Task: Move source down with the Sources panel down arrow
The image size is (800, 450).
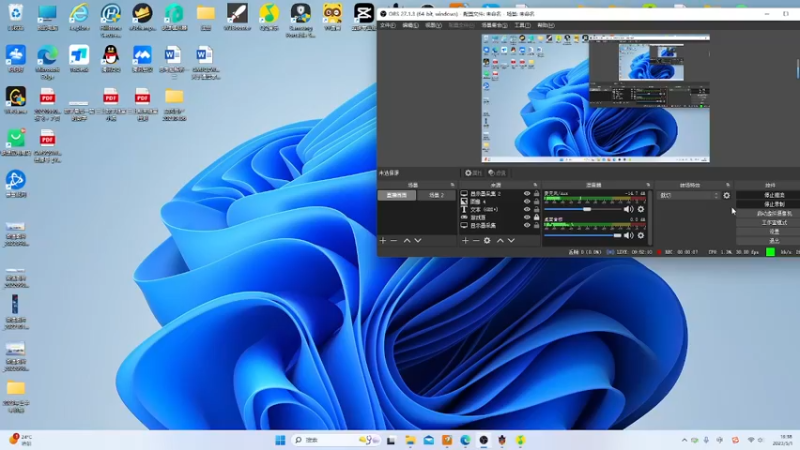Action: click(511, 240)
